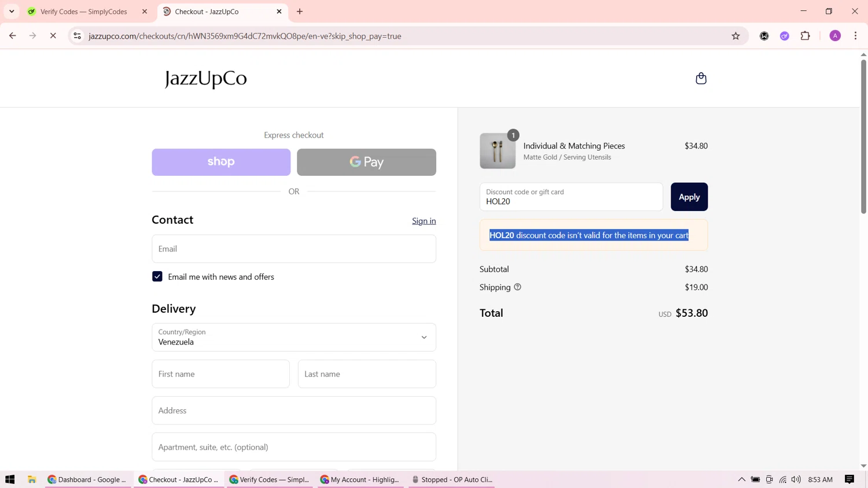This screenshot has height=488, width=868.
Task: Click the Individual & Matching Pieces product name
Action: coord(574,146)
